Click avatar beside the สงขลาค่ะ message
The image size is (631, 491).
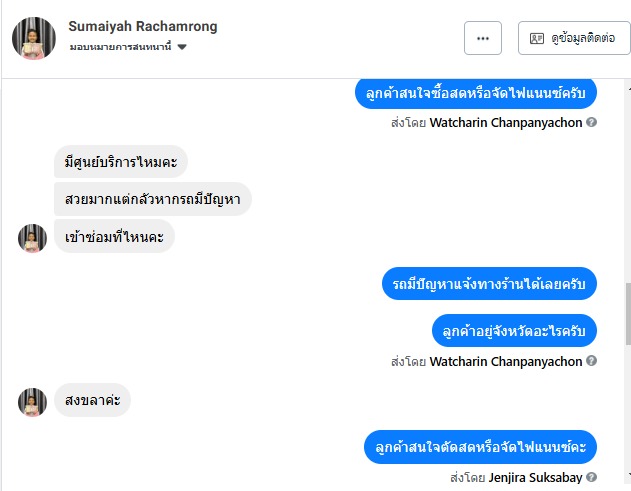point(33,402)
